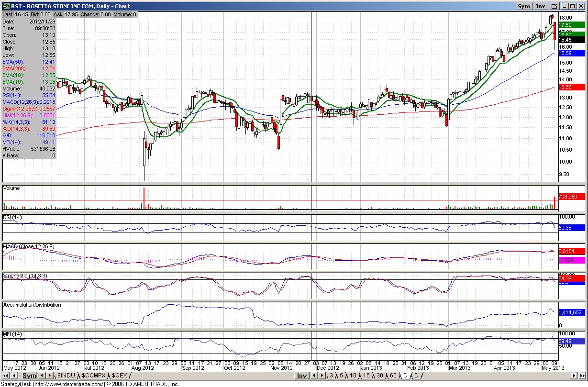This screenshot has height=387, width=588.
Task: Click the jump-to-first arrow at bottom left
Action: [x=5, y=376]
